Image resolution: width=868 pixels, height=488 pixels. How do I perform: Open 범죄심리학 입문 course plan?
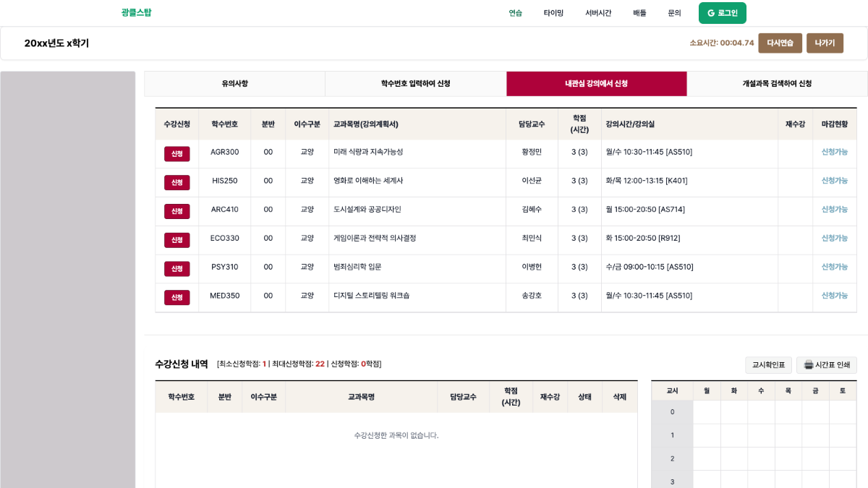[357, 267]
